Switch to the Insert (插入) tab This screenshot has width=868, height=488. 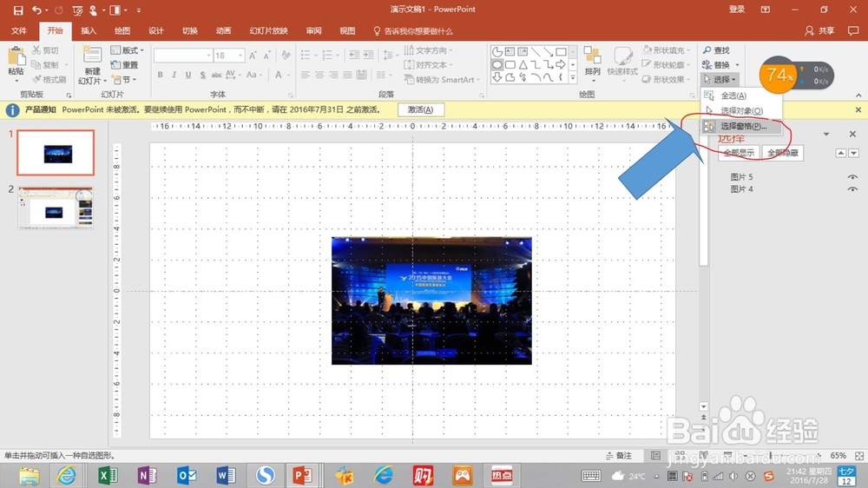[x=89, y=31]
